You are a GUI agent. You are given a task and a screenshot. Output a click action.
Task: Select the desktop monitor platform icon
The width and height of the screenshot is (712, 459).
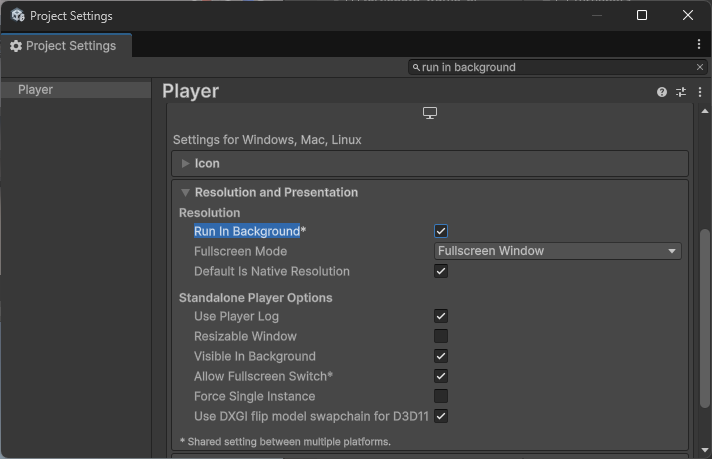point(430,113)
